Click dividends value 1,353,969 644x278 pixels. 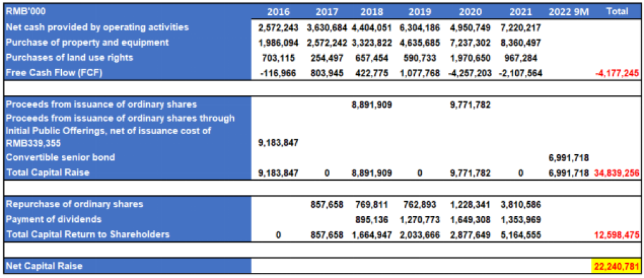[x=520, y=219]
